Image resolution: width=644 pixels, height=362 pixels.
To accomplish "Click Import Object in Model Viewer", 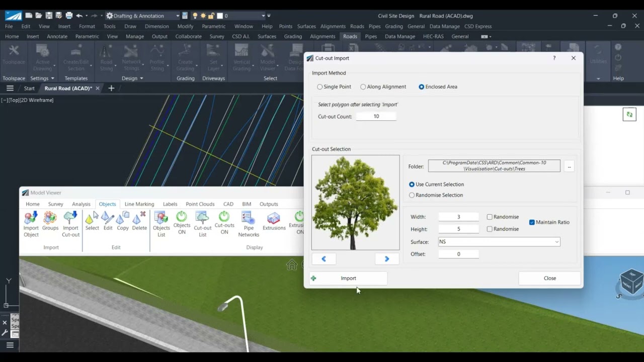I will [x=31, y=224].
